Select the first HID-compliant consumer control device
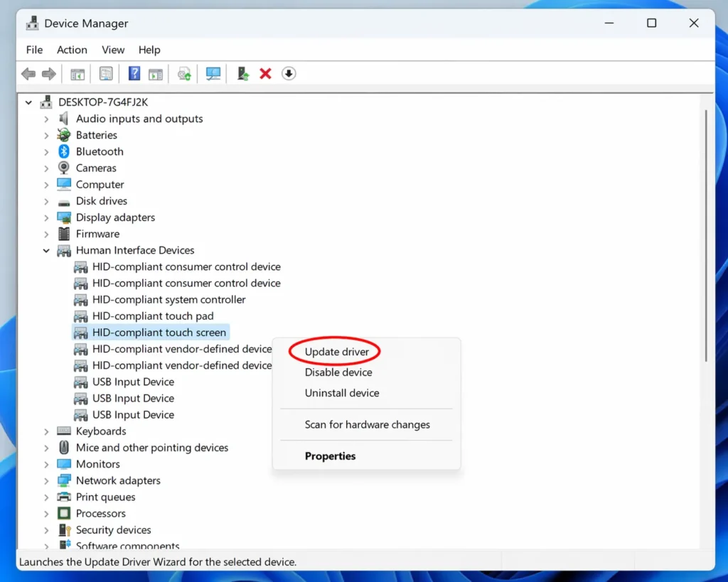Image resolution: width=728 pixels, height=582 pixels. coord(186,266)
